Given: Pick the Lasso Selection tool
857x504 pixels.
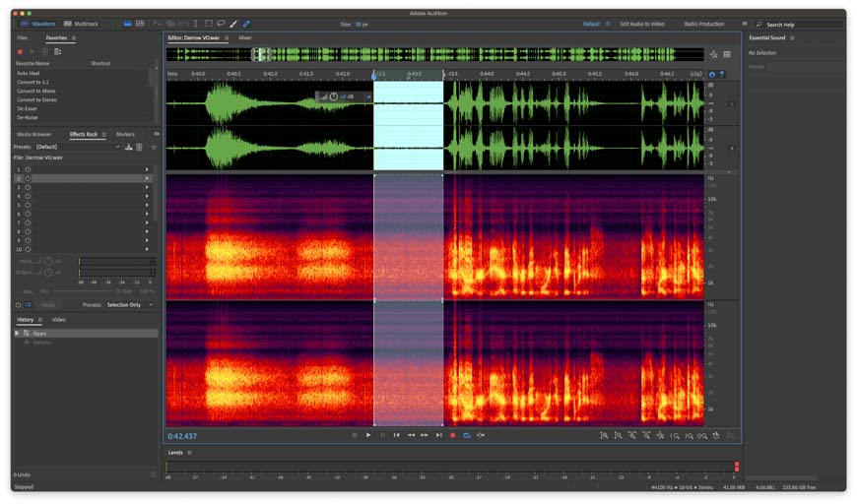Looking at the screenshot, I should tap(221, 24).
